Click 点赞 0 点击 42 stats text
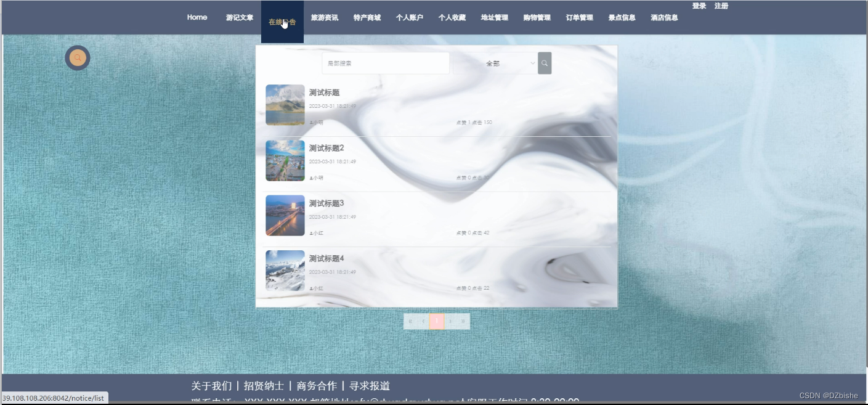This screenshot has width=868, height=405. [x=473, y=233]
